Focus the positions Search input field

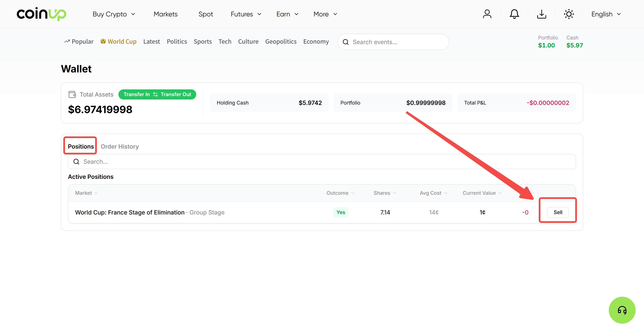coord(322,162)
